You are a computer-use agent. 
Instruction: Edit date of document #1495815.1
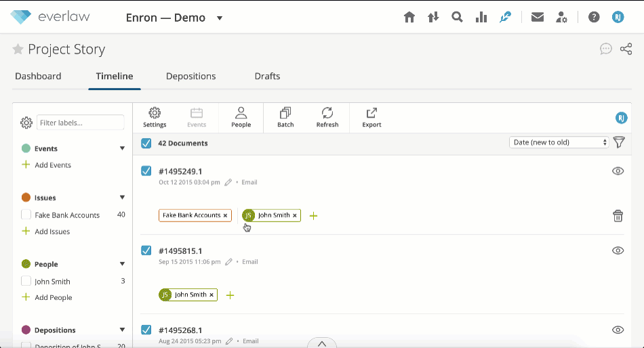(228, 262)
